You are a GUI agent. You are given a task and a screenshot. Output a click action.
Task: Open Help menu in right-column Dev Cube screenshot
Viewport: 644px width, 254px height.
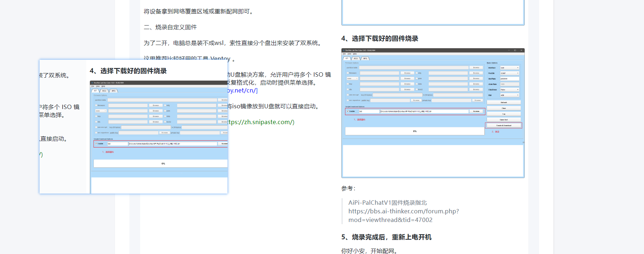coord(355,54)
